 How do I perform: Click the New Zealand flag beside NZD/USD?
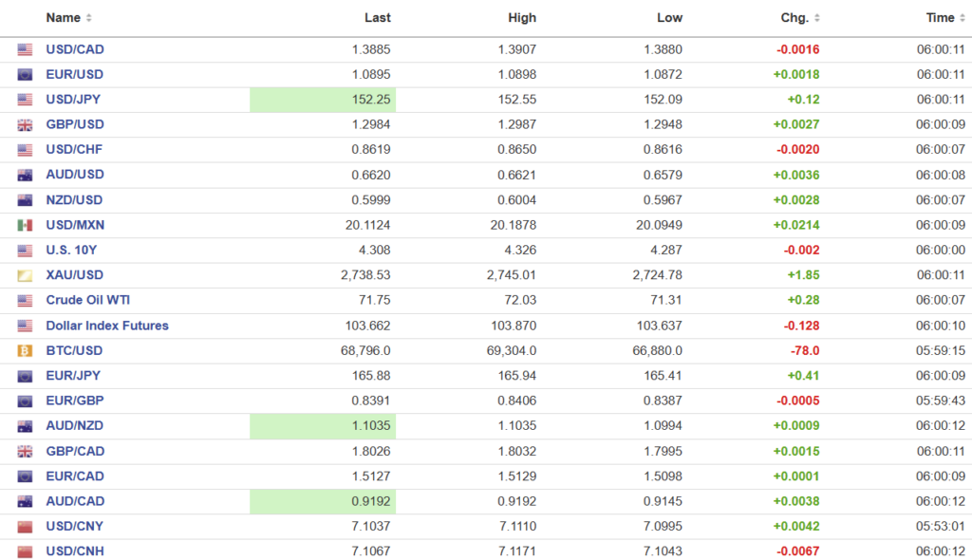pyautogui.click(x=25, y=200)
